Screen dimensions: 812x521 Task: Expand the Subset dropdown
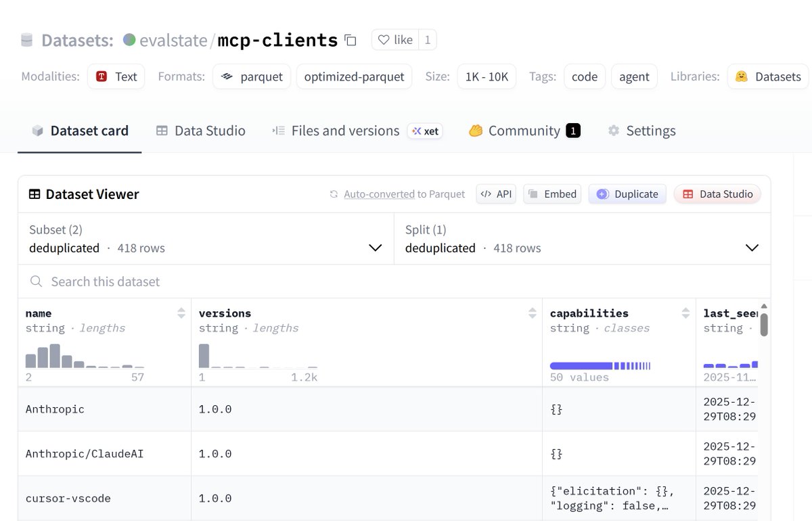coord(375,248)
